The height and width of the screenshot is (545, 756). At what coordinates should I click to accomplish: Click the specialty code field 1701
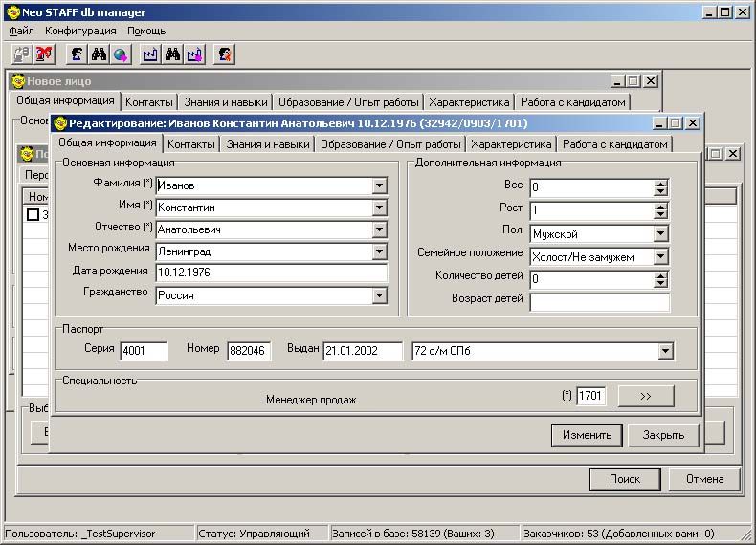click(591, 396)
